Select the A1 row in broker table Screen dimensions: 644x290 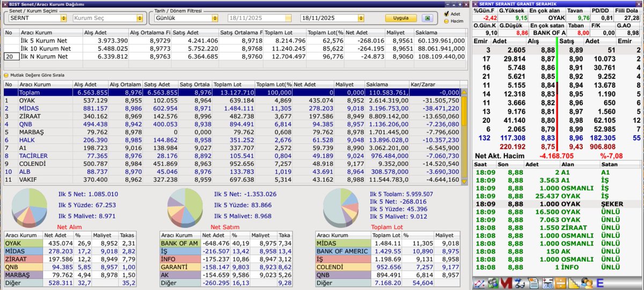[232, 148]
